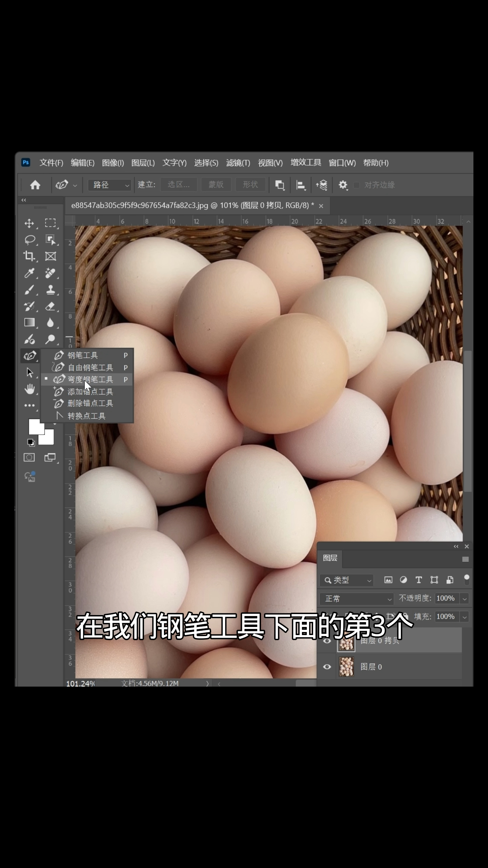Open the path alignment icon
The width and height of the screenshot is (488, 868).
pos(301,185)
